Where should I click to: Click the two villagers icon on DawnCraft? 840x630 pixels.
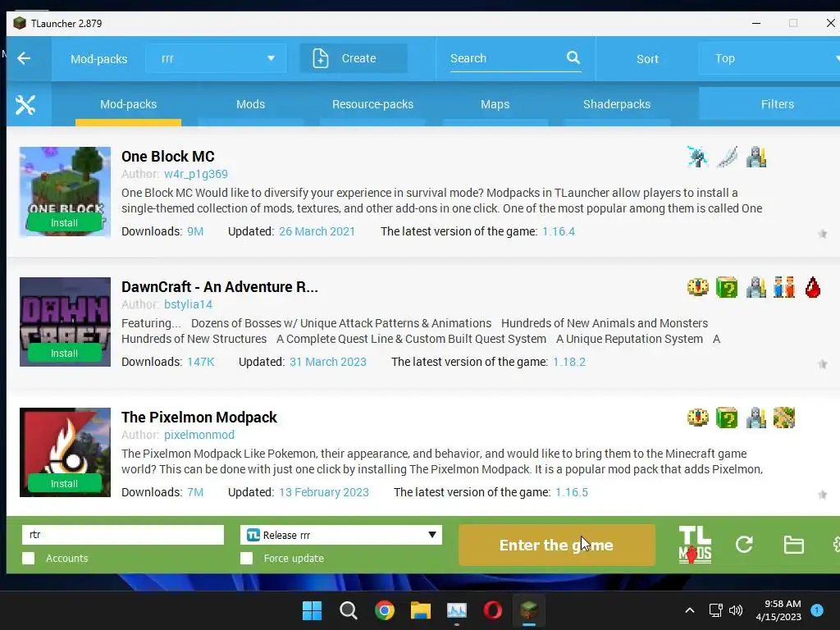pos(784,288)
